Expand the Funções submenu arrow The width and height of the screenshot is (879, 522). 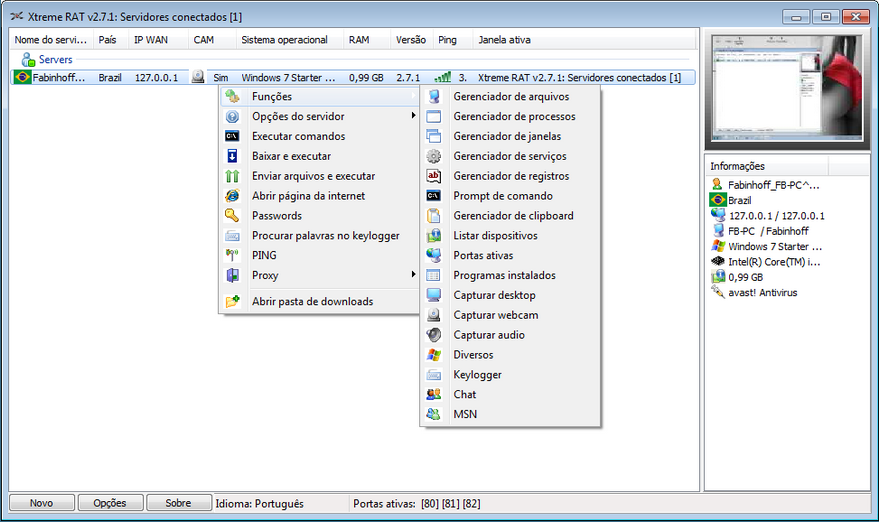[413, 96]
